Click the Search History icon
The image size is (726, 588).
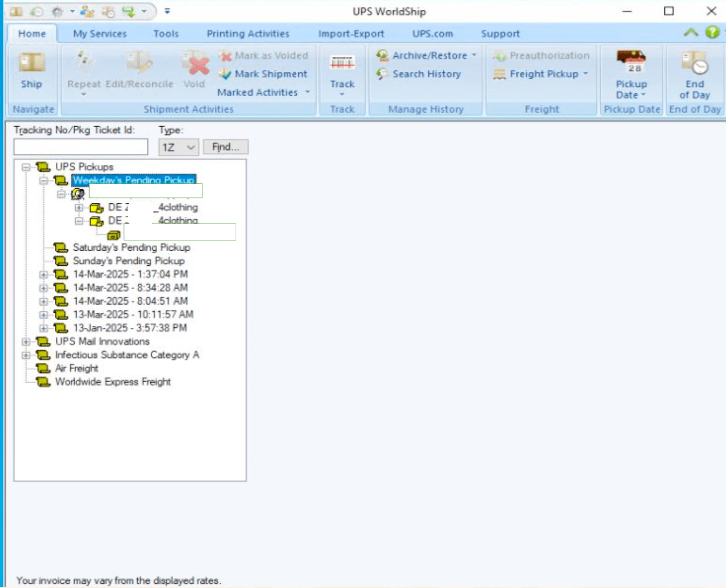[383, 74]
